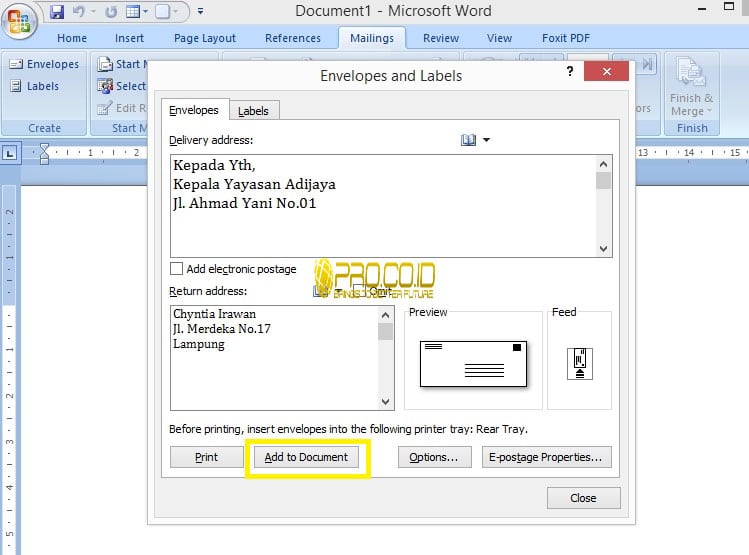
Task: Open the address book dropdown arrow
Action: pos(486,140)
